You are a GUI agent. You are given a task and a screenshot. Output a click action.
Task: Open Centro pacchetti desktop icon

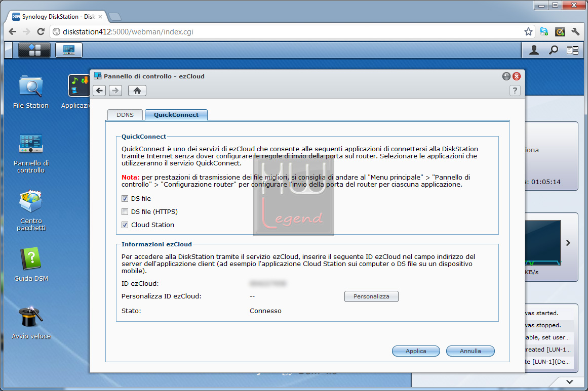(31, 211)
